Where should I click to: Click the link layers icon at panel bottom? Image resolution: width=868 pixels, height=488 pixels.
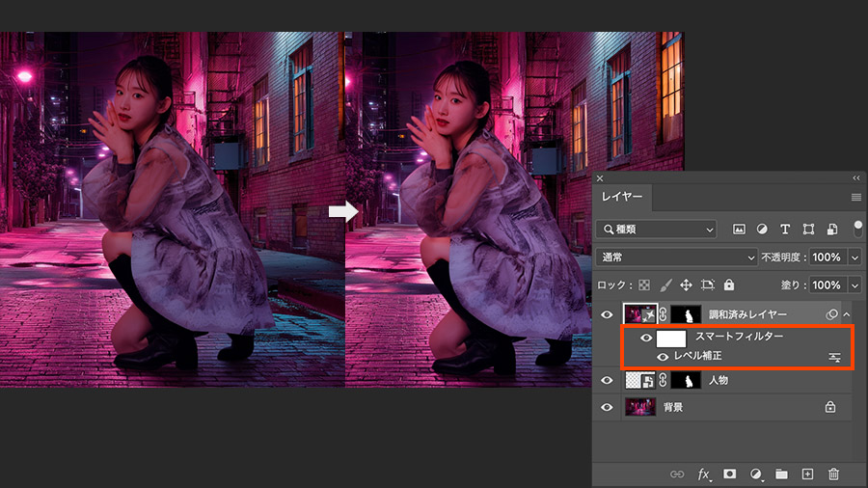pos(677,474)
